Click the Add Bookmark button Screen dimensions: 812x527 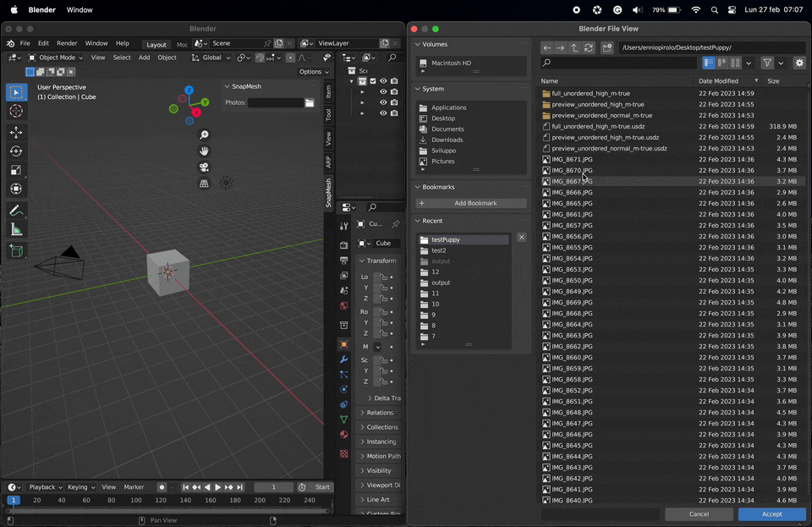tap(471, 204)
